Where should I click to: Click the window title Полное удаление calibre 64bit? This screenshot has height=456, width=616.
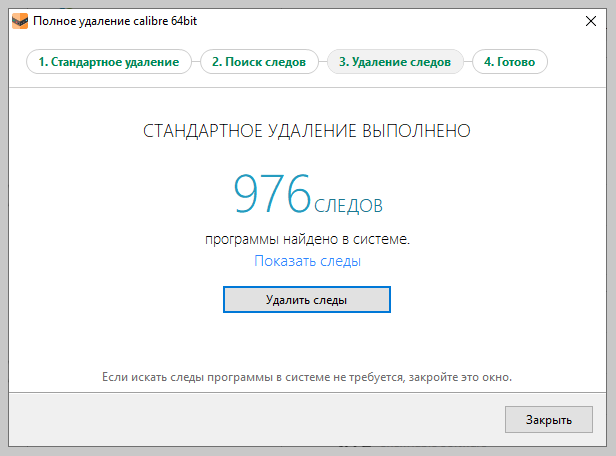click(115, 21)
